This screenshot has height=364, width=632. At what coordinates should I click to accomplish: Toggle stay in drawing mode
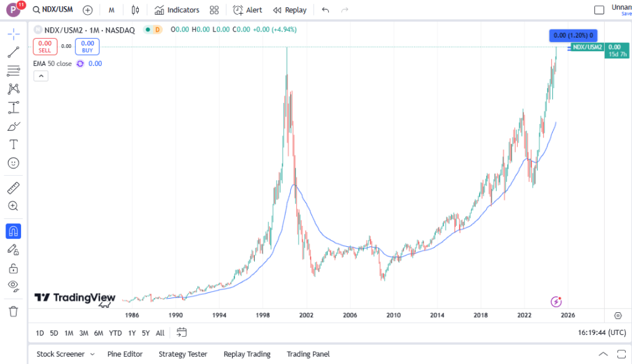click(x=14, y=250)
